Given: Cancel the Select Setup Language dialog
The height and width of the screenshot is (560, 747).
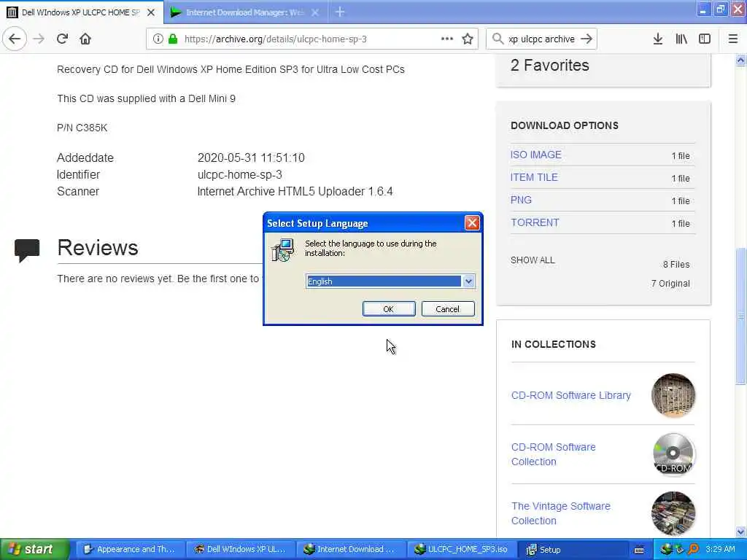Looking at the screenshot, I should (x=448, y=309).
